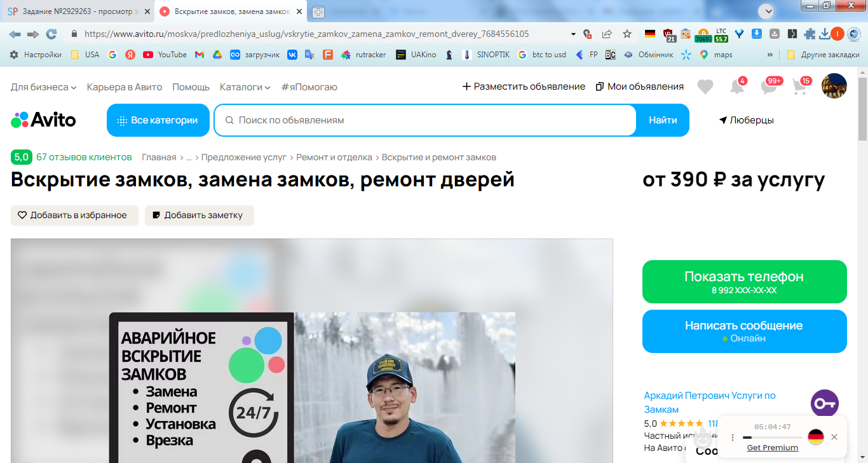Open Ремонт и отделка breadcrumb
868x463 pixels.
click(x=335, y=157)
